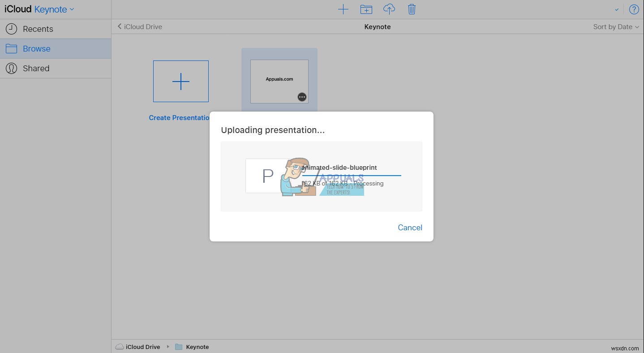This screenshot has height=353, width=644.
Task: Click Keynote folder in bottom path bar
Action: [x=197, y=347]
